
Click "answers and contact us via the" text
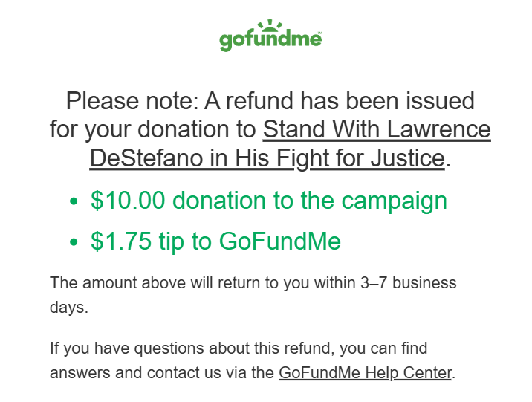click(x=161, y=372)
